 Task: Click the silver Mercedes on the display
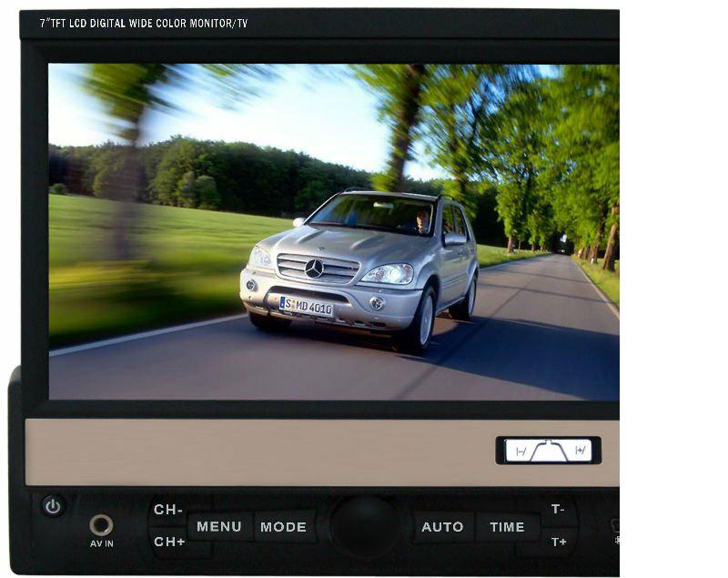[359, 270]
